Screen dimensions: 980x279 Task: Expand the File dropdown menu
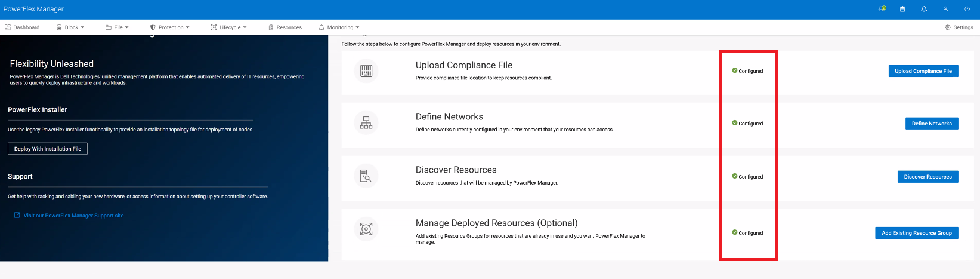(x=117, y=27)
